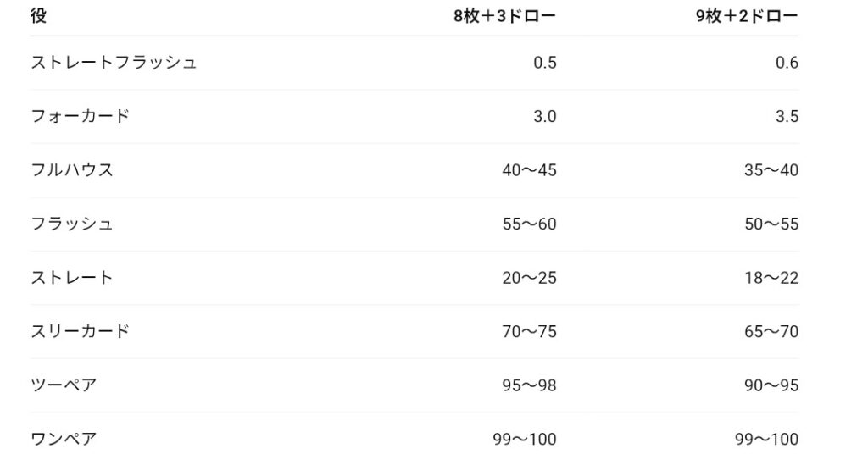Select the 40〜45 value for フルハウス
Viewport: 868px width, 465px height.
[x=529, y=170]
